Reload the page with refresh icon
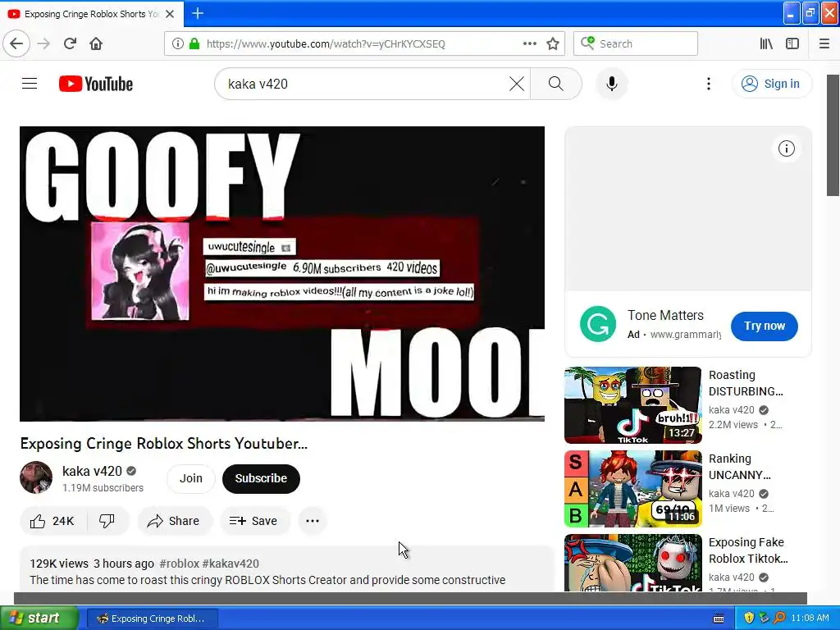 (70, 43)
